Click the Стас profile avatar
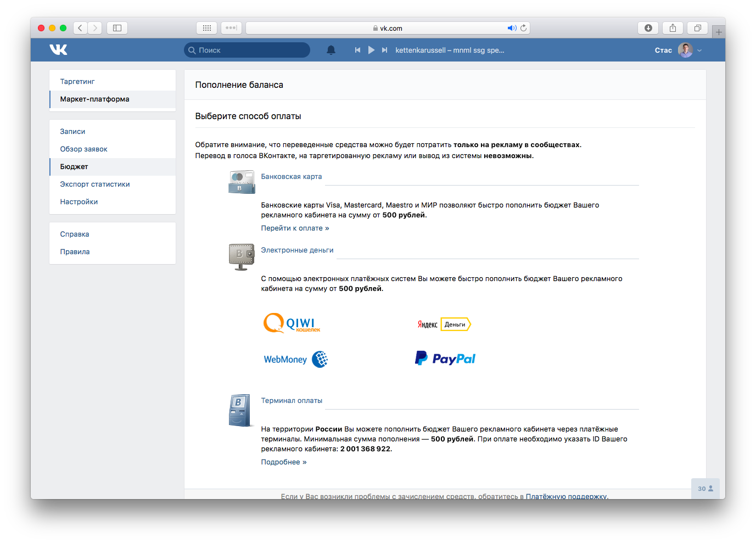Viewport: 756px width, 543px height. 685,50
